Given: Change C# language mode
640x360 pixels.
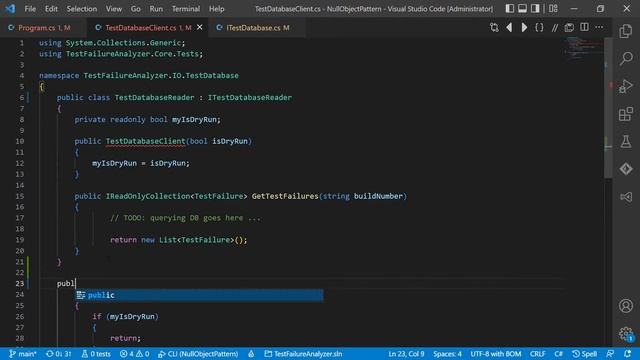Looking at the screenshot, I should click(x=558, y=354).
